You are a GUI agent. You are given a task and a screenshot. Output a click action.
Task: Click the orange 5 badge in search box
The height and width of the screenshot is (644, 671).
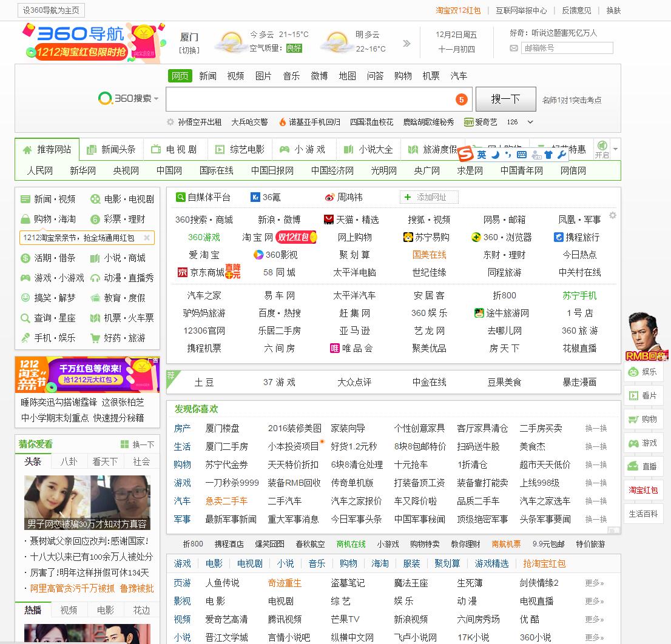point(461,99)
